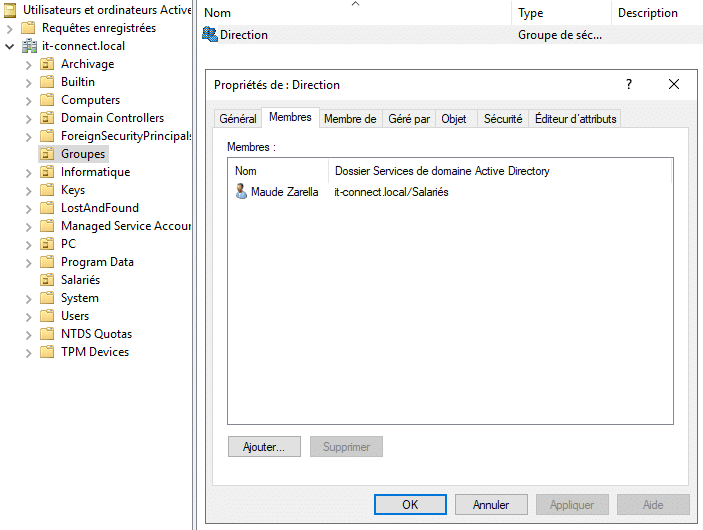703x530 pixels.
Task: Open the Sécurité tab
Action: [503, 119]
